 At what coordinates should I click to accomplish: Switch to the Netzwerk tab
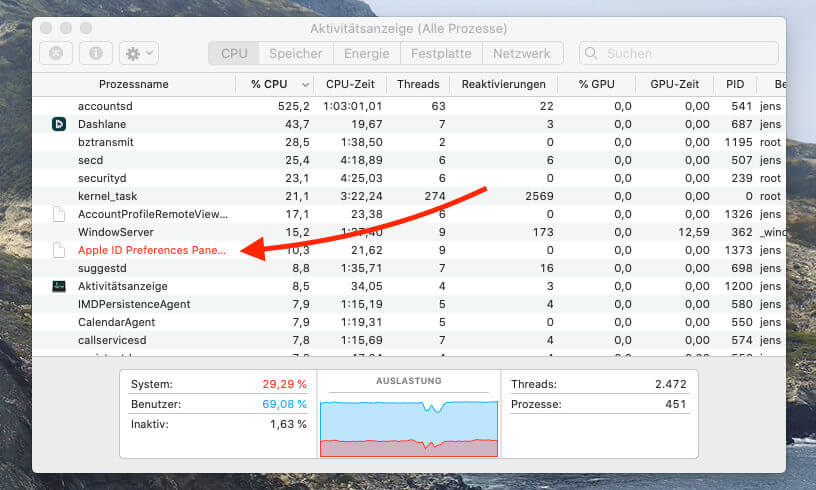coord(521,54)
